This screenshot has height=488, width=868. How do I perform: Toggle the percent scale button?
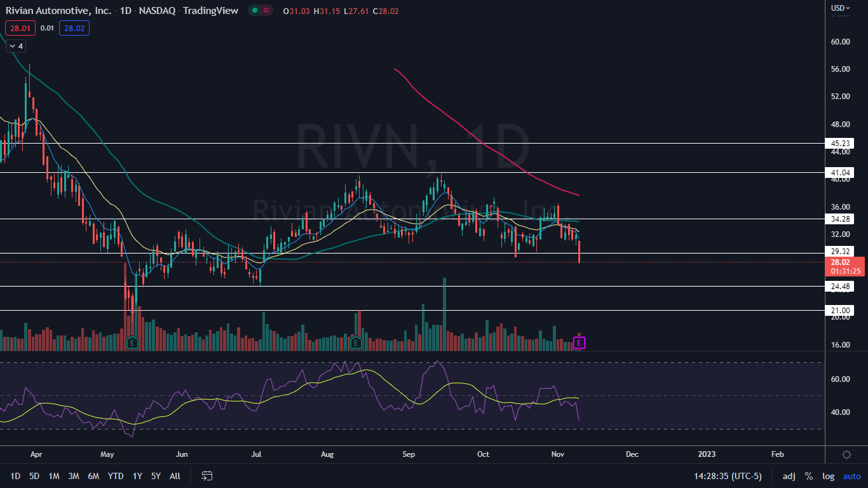(x=809, y=476)
